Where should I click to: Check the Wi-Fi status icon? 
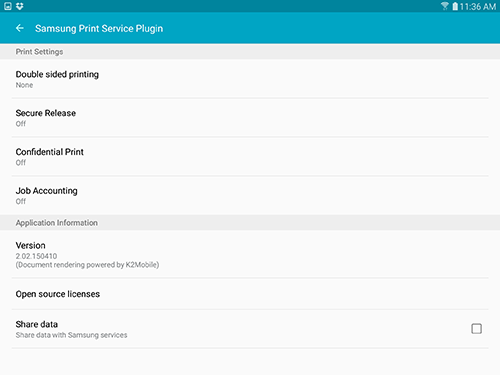click(x=444, y=6)
